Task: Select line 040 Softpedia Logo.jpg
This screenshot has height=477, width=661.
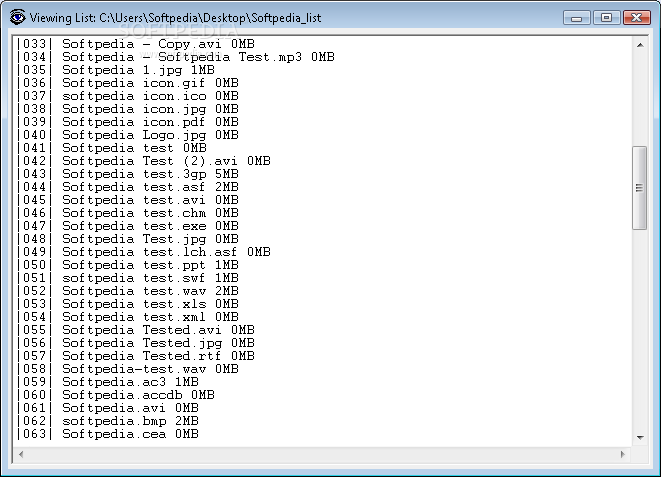Action: click(x=128, y=135)
